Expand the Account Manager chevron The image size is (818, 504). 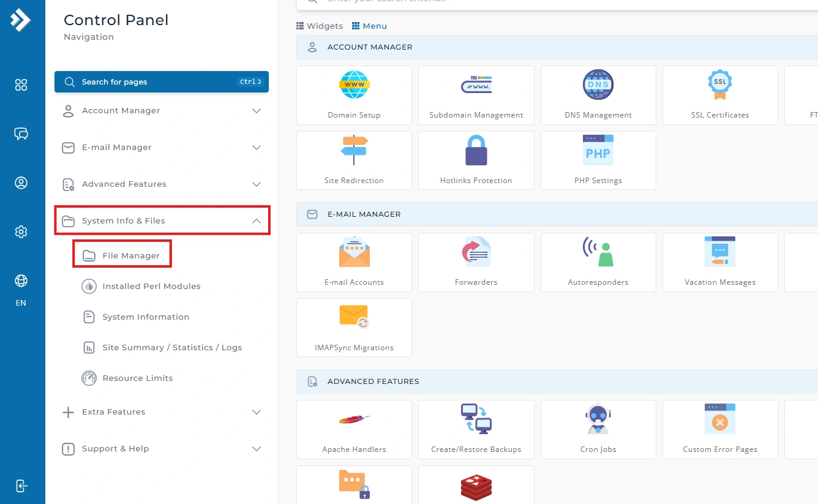257,111
